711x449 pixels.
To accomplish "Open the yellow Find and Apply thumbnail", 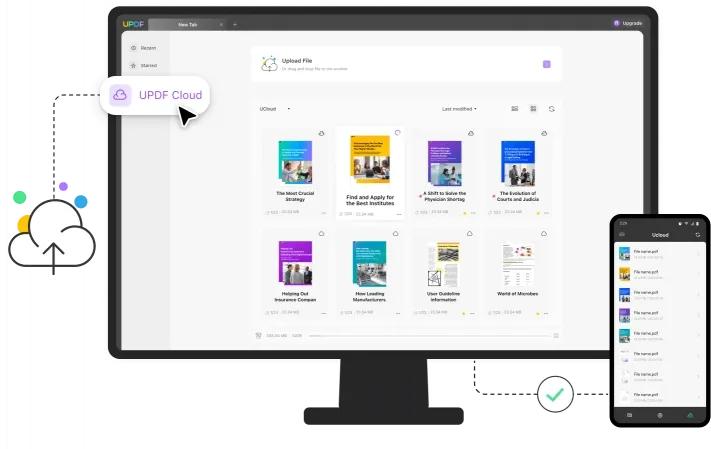I will 370,160.
